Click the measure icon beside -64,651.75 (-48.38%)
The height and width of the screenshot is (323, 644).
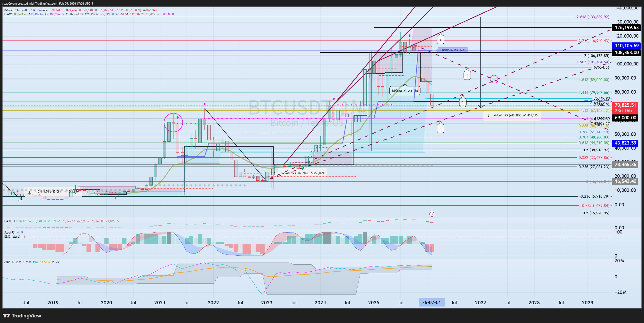coord(488,116)
